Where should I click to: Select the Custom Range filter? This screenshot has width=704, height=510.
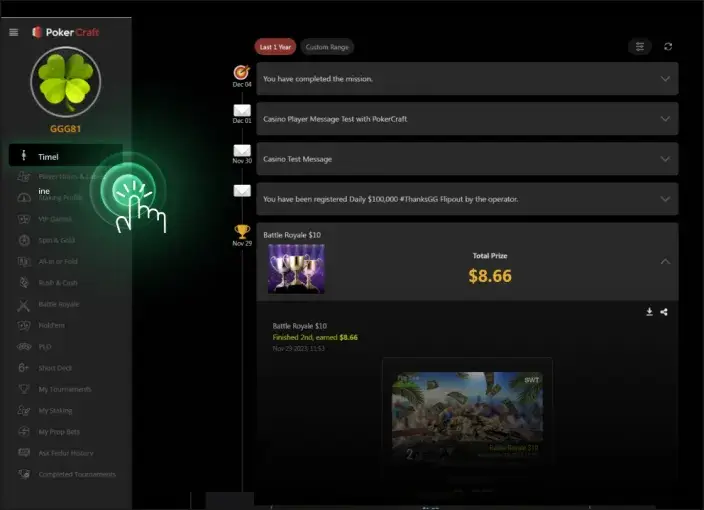pyautogui.click(x=327, y=47)
